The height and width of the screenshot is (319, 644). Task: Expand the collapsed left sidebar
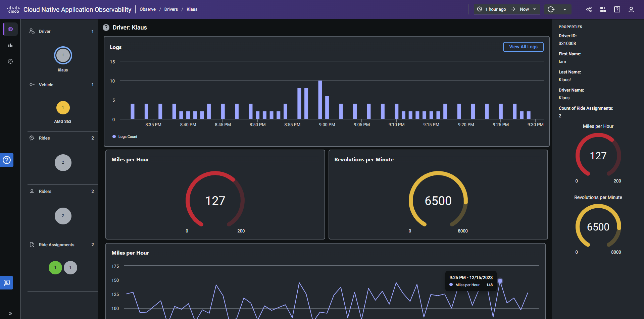point(10,313)
